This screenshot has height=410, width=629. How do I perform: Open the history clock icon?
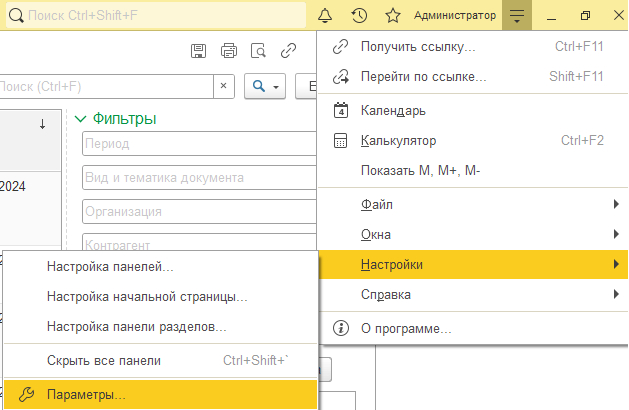pos(359,16)
